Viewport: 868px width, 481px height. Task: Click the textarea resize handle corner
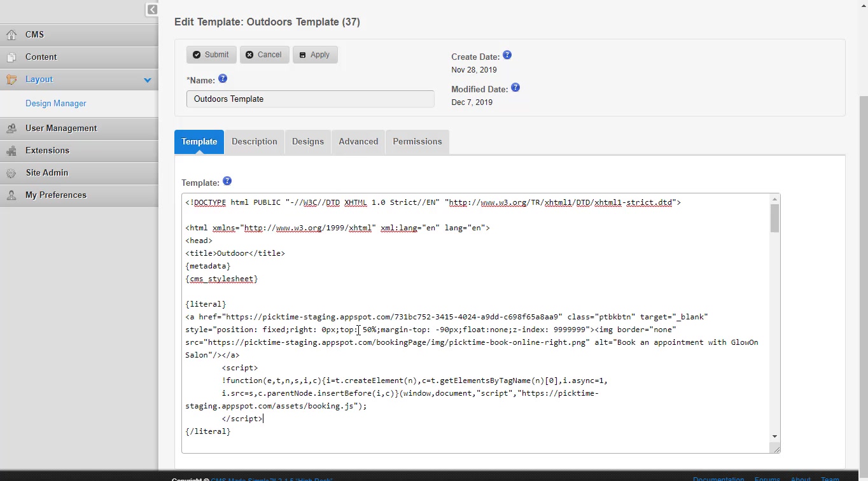pos(776,449)
